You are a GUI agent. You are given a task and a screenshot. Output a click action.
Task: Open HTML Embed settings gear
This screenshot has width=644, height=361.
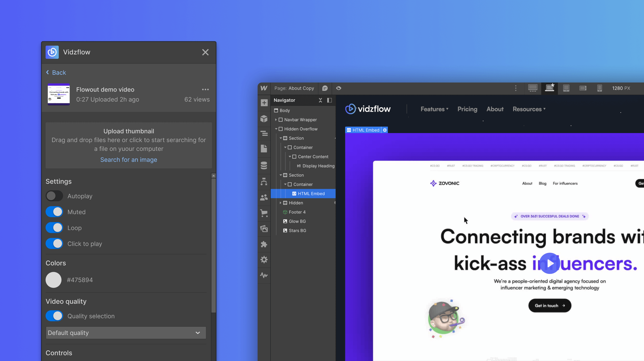pos(384,130)
